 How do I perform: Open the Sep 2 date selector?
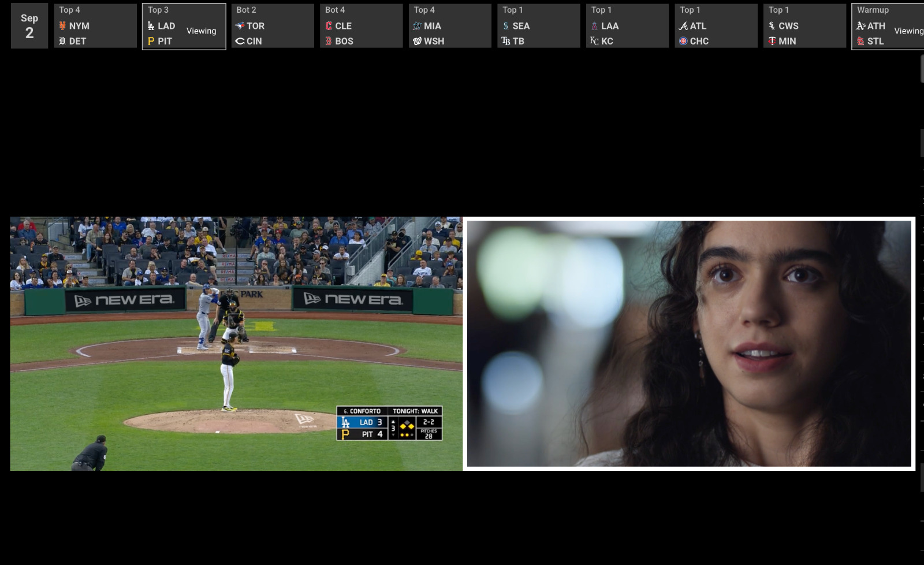point(29,26)
